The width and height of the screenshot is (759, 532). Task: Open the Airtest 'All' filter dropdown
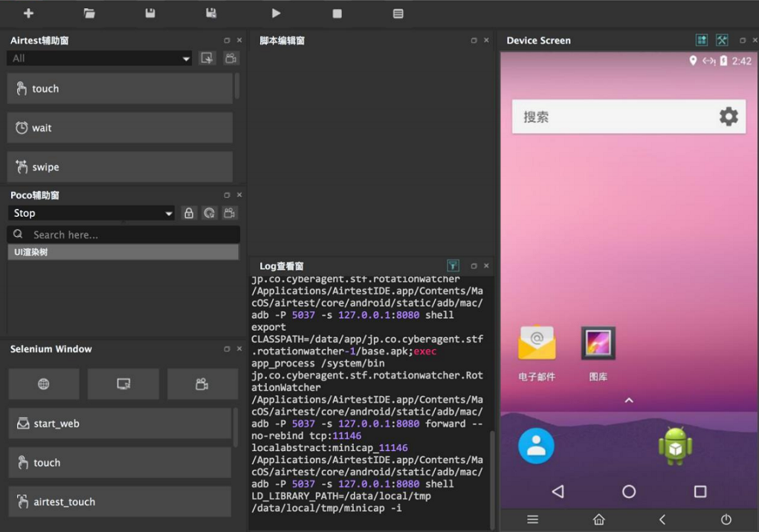[x=100, y=58]
